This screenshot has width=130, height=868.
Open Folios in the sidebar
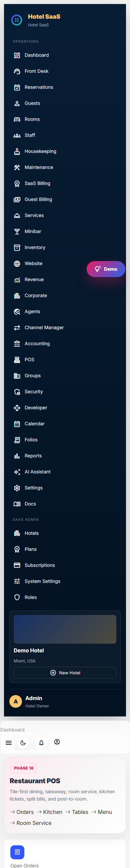(65, 440)
